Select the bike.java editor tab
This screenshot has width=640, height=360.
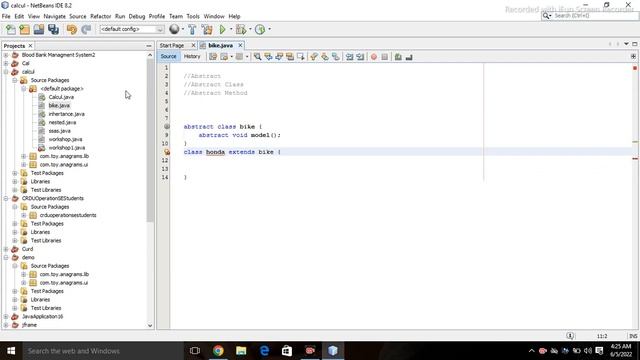click(x=220, y=45)
